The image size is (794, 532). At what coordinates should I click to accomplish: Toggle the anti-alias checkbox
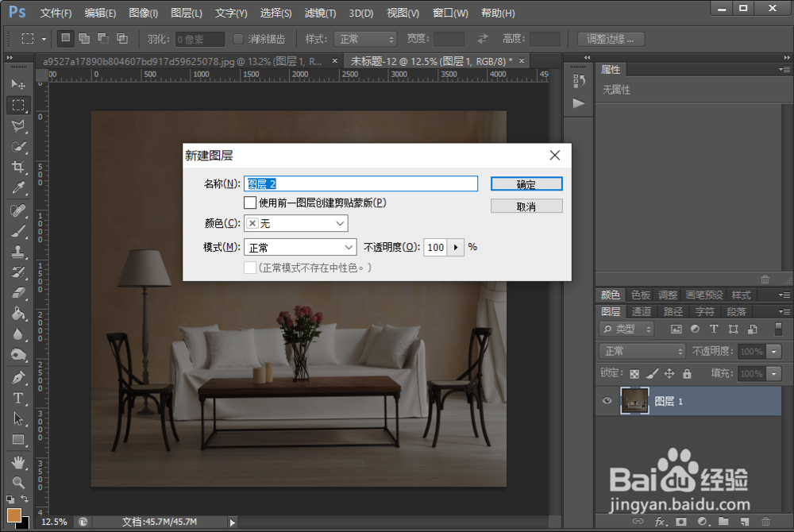pos(238,39)
